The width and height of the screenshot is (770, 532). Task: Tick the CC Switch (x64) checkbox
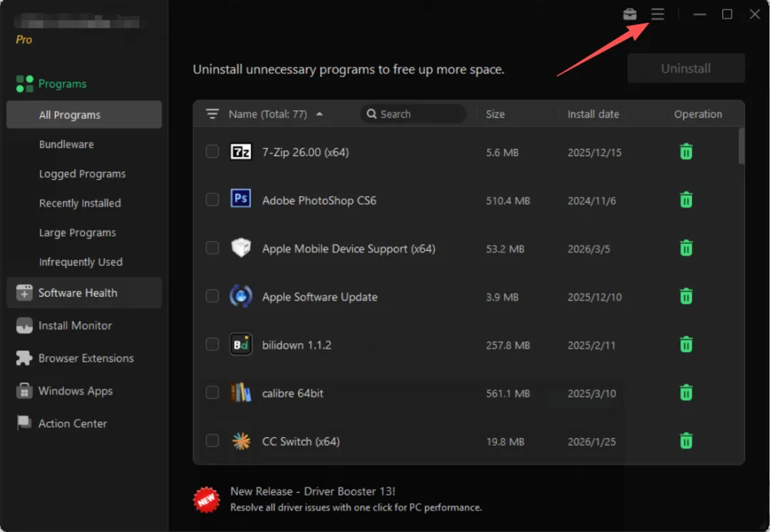coord(212,440)
